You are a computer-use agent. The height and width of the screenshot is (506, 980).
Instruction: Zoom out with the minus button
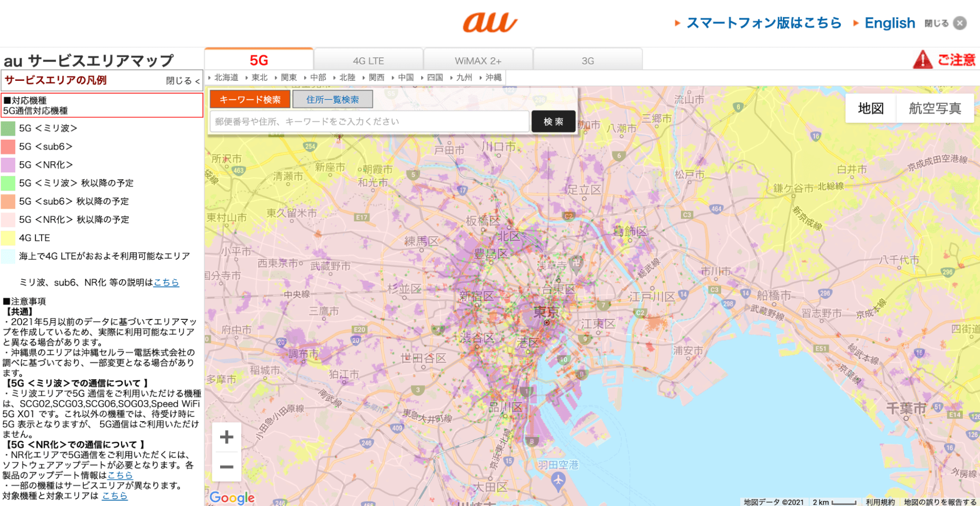(226, 466)
